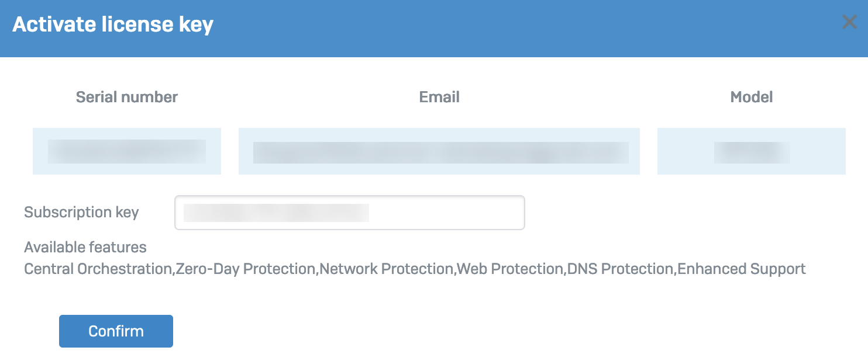The width and height of the screenshot is (868, 354).
Task: Focus the Subscription key input field
Action: pyautogui.click(x=445, y=213)
